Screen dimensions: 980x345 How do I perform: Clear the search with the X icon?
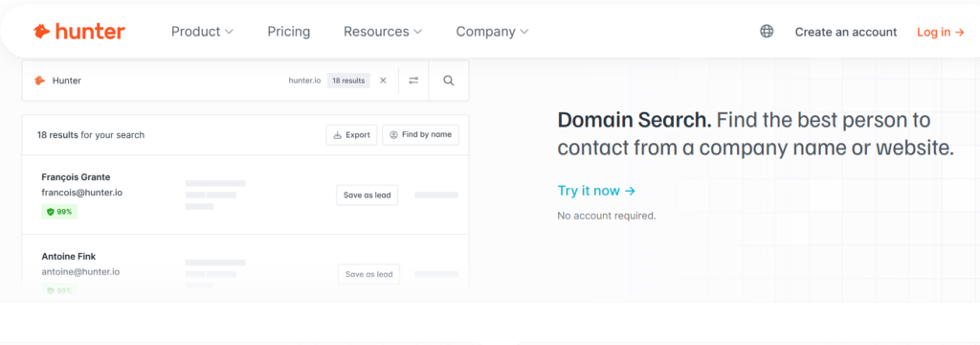[383, 80]
